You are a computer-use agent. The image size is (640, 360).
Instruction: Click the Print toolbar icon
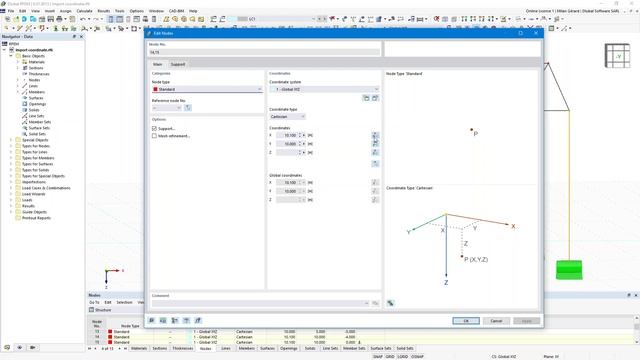pos(59,19)
